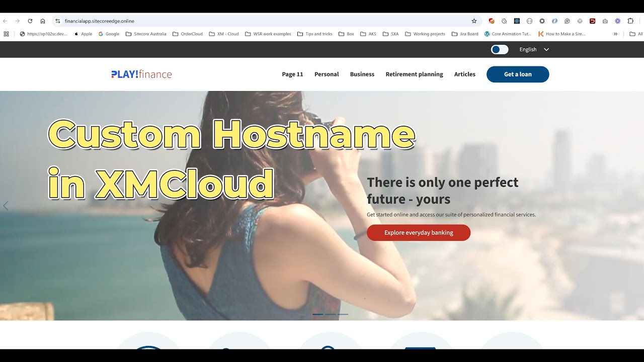Open the Apple bookmark
Viewport: 644px width, 362px height.
(83, 34)
